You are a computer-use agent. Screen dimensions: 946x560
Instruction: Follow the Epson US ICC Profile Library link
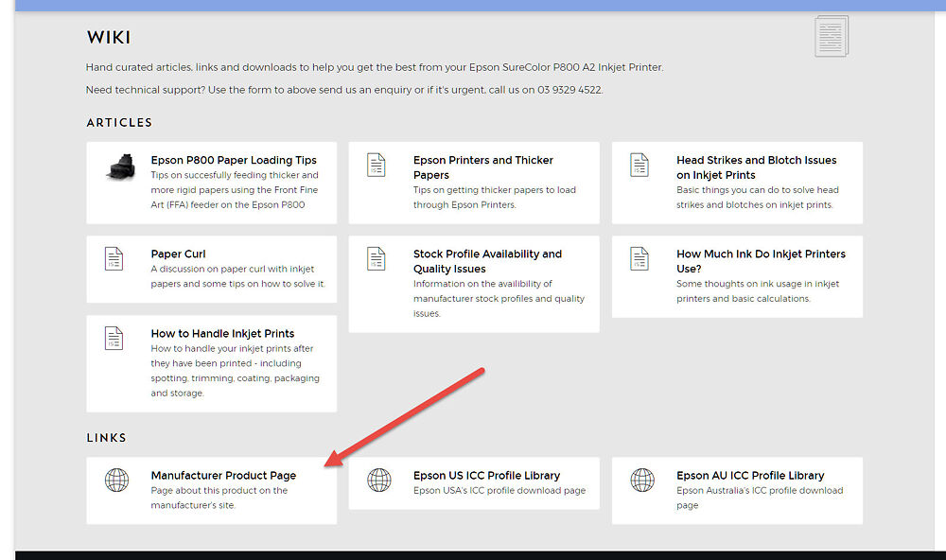tap(487, 476)
